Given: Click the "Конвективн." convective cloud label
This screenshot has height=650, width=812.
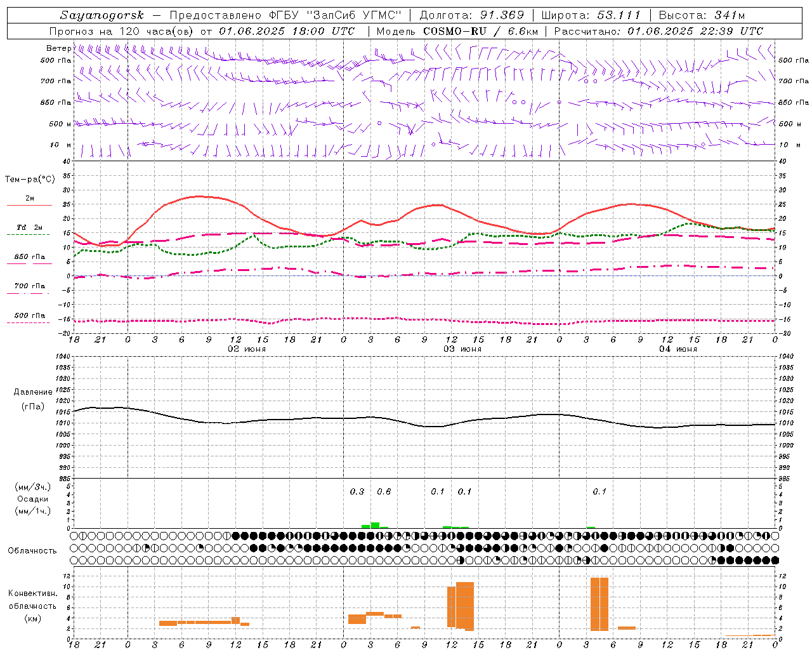Looking at the screenshot, I should (33, 594).
